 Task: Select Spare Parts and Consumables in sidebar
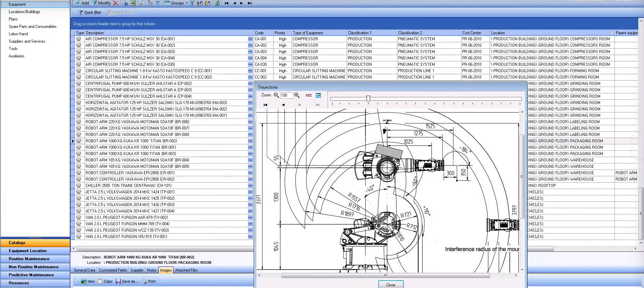(x=33, y=27)
